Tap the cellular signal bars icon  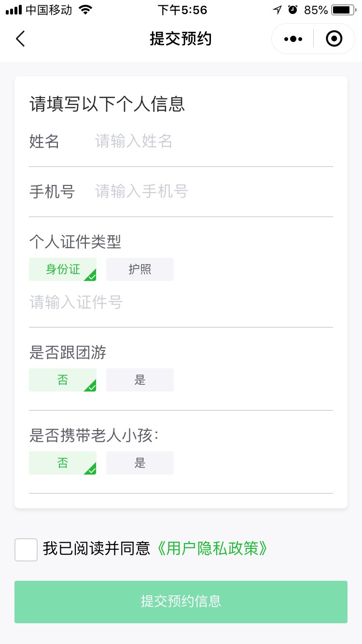tap(14, 10)
